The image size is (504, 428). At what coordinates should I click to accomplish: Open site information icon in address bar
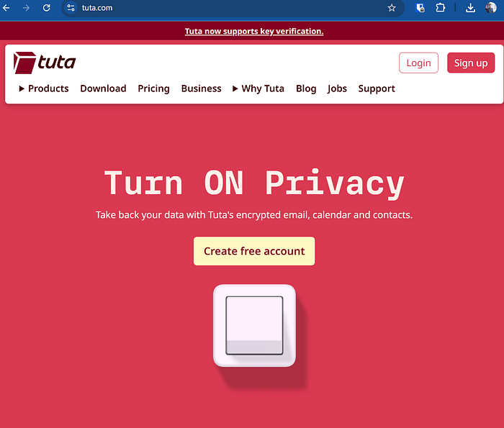click(x=71, y=8)
